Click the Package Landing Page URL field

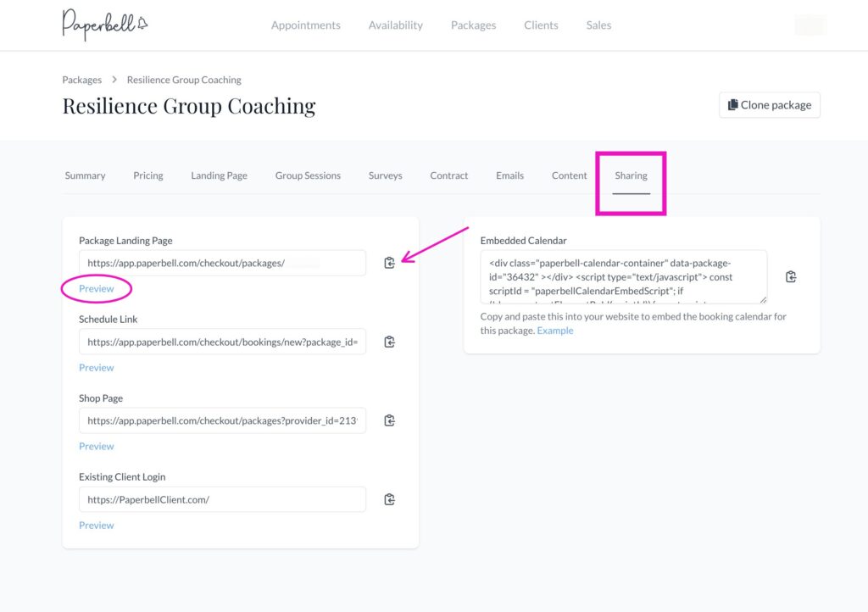coord(223,263)
